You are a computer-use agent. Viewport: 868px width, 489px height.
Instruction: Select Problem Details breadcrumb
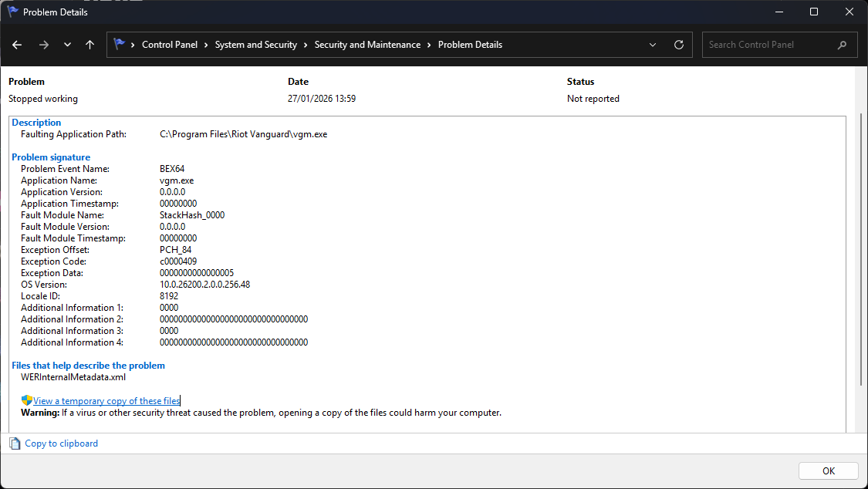tap(470, 45)
